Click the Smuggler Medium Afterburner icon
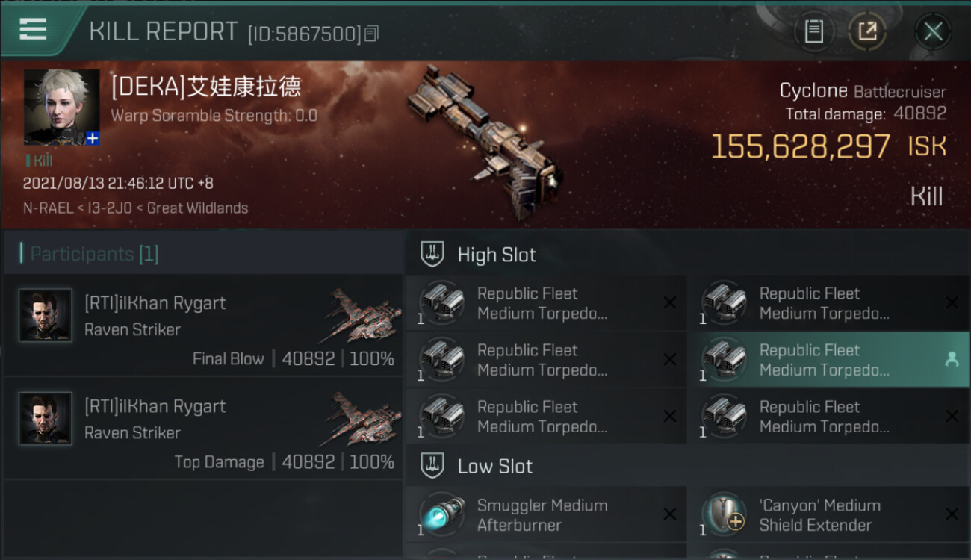 pos(442,515)
